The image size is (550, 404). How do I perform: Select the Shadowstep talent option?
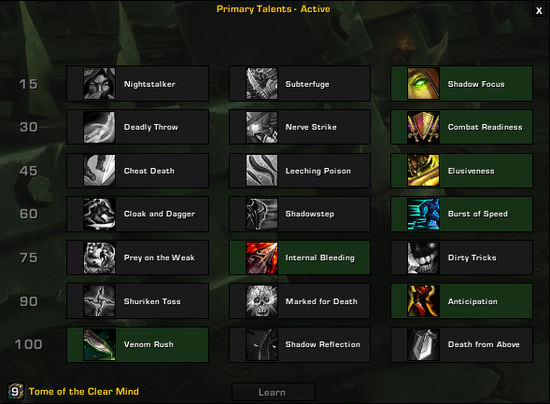tap(300, 214)
